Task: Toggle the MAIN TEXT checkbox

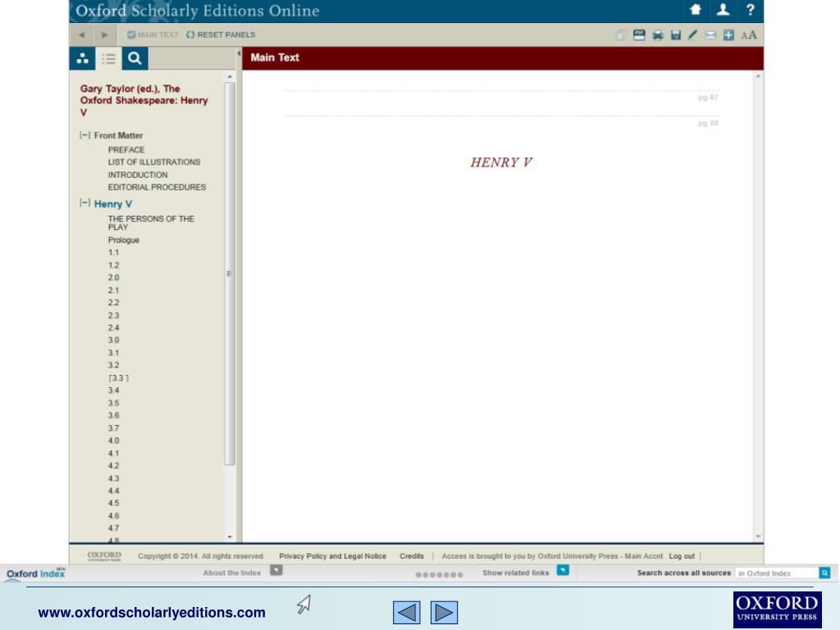Action: click(131, 34)
